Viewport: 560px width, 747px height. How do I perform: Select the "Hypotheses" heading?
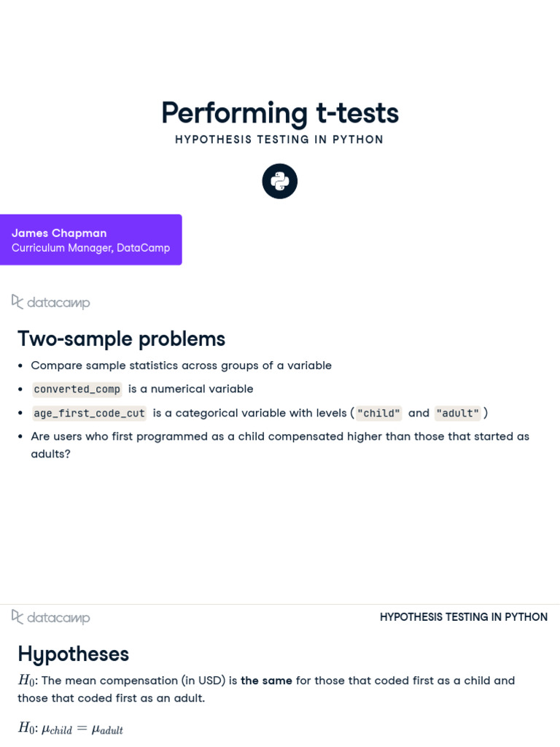click(x=73, y=654)
